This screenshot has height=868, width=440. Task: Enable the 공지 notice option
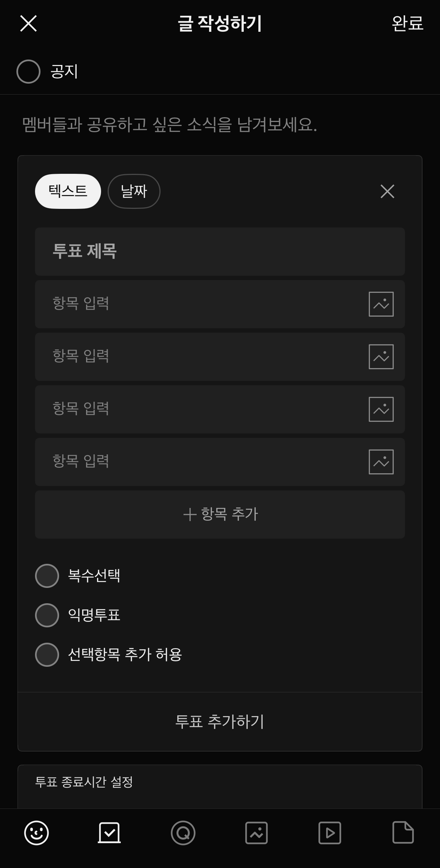click(x=28, y=72)
